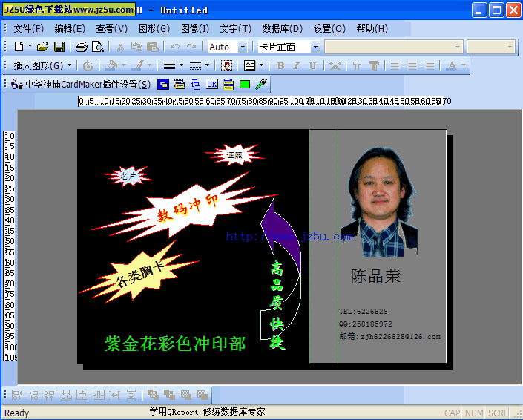Click the align right edges icon
Image resolution: width=523 pixels, height=420 pixels.
(33, 395)
